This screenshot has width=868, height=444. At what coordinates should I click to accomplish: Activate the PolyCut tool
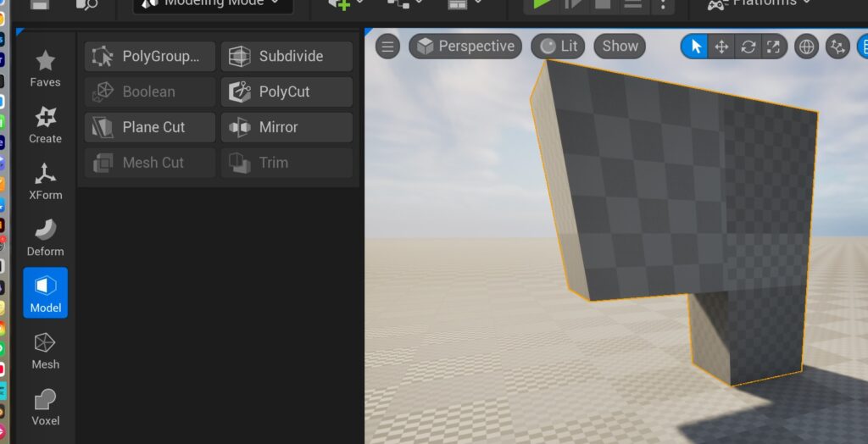click(x=287, y=92)
